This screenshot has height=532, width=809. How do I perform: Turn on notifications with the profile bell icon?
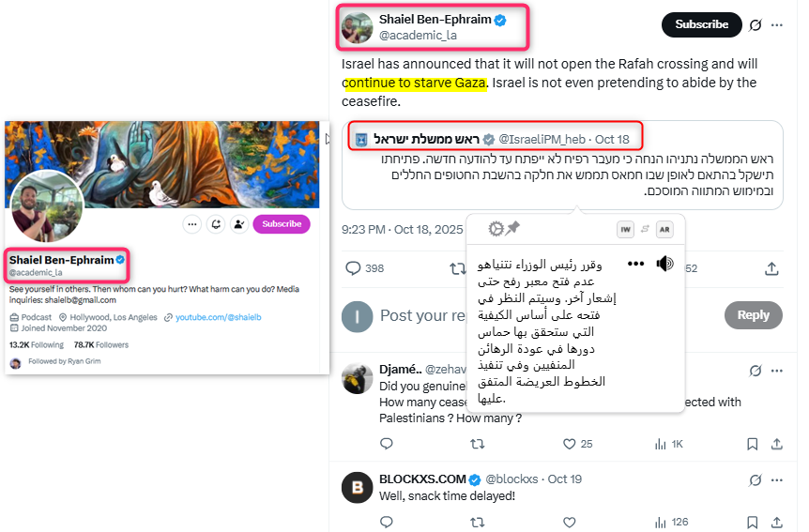216,224
